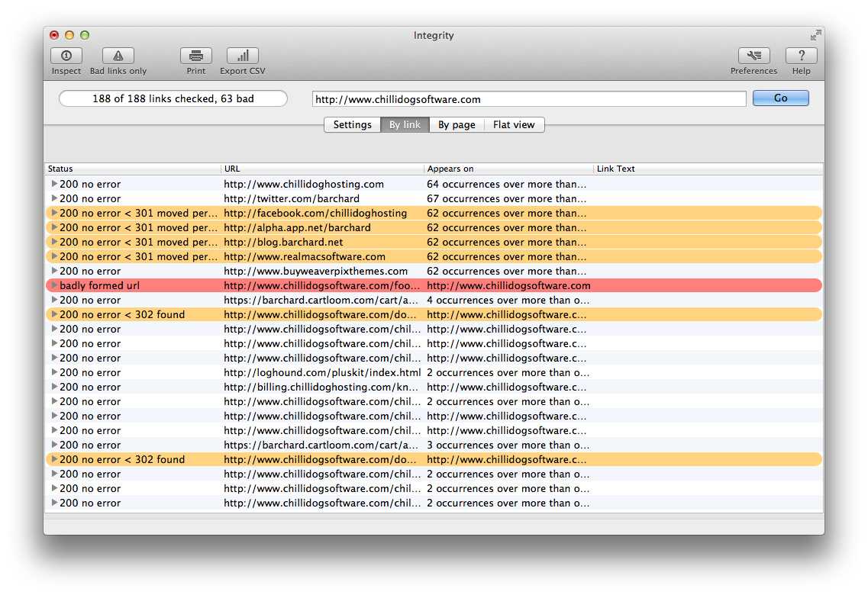Viewport: 868px width, 595px height.
Task: Expand the cartloom row with 4 occurrences
Action: (54, 300)
